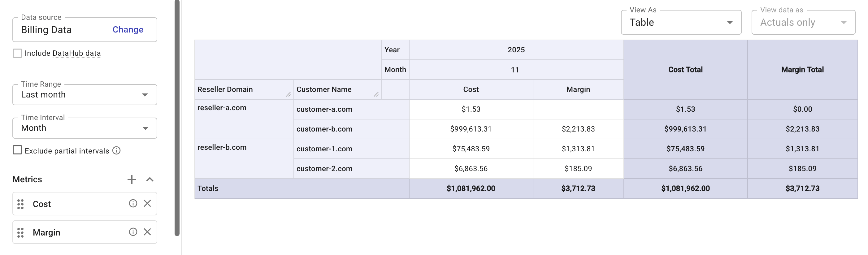868x255 pixels.
Task: Open View data as Actuals only dropdown
Action: pos(803,22)
